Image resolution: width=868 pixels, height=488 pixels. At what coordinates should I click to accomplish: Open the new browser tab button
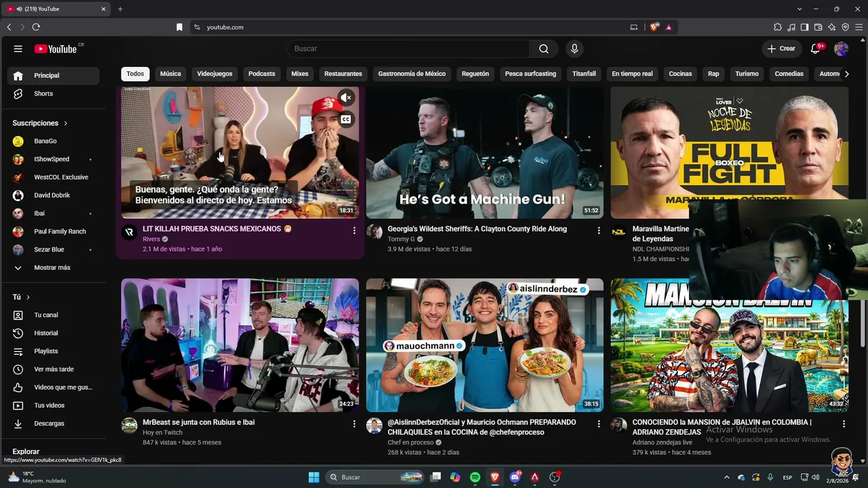(120, 9)
